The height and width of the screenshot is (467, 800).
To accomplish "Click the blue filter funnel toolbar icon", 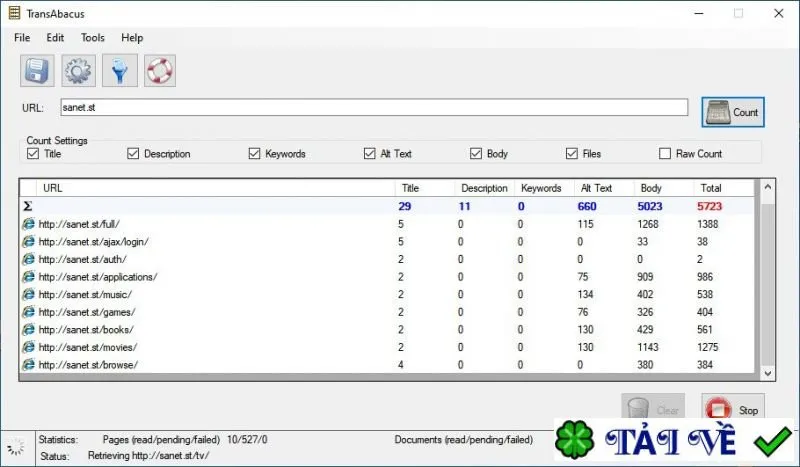I will point(120,70).
